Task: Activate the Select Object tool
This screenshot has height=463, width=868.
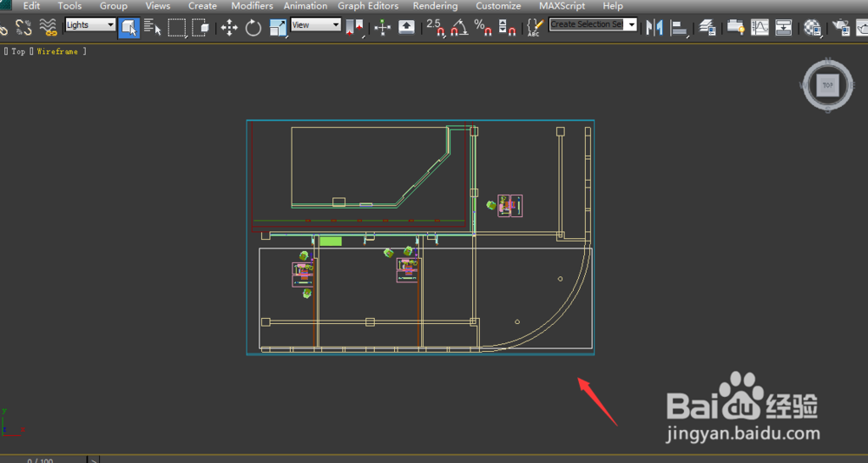Action: pos(129,27)
